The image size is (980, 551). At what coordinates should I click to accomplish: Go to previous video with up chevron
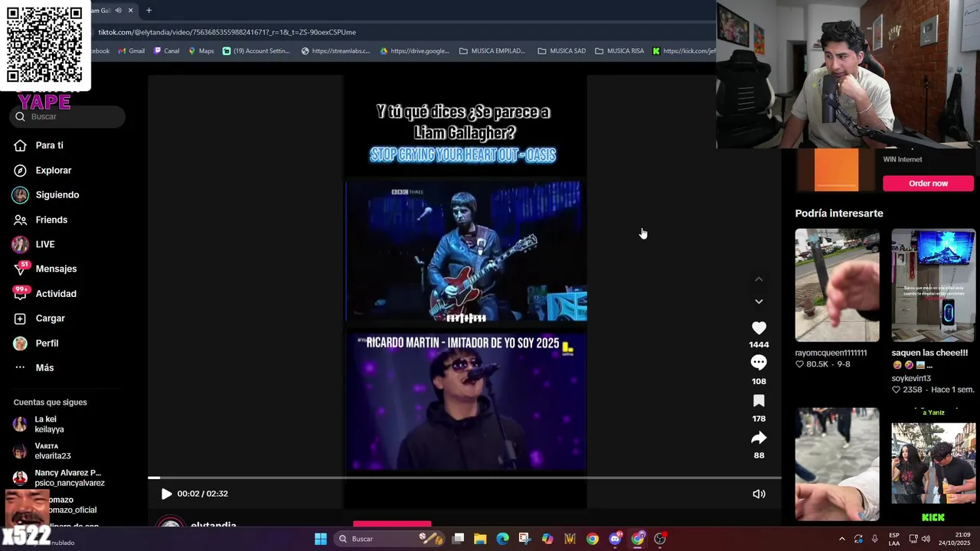point(759,279)
